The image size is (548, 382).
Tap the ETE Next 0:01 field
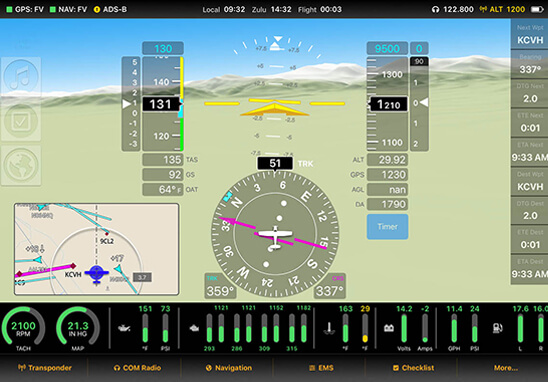click(530, 123)
